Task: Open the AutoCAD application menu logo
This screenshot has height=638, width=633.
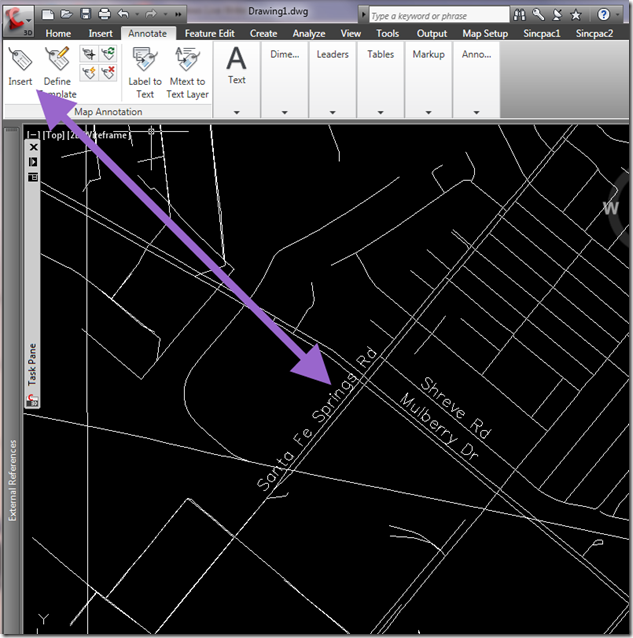Action: 17,16
